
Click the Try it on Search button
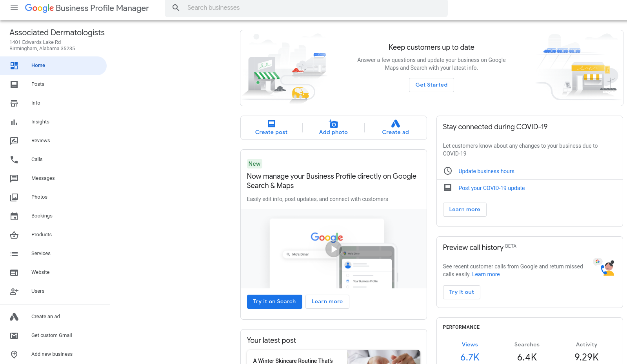click(x=274, y=302)
